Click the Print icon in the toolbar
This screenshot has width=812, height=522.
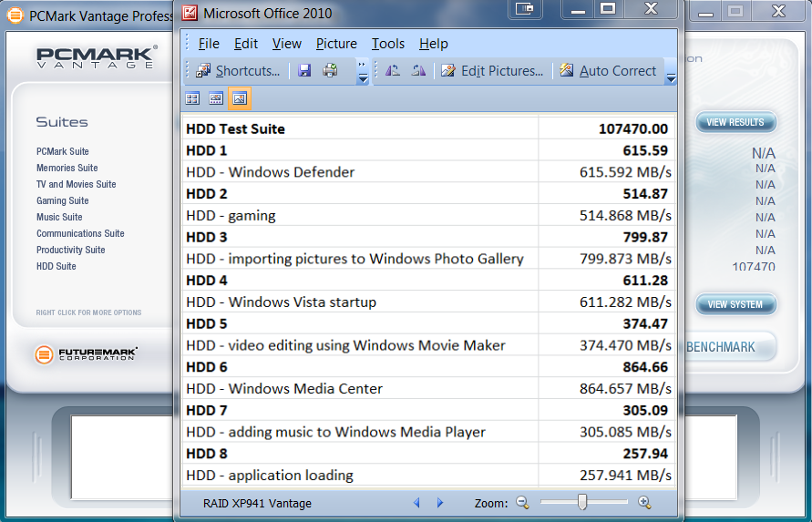[330, 71]
